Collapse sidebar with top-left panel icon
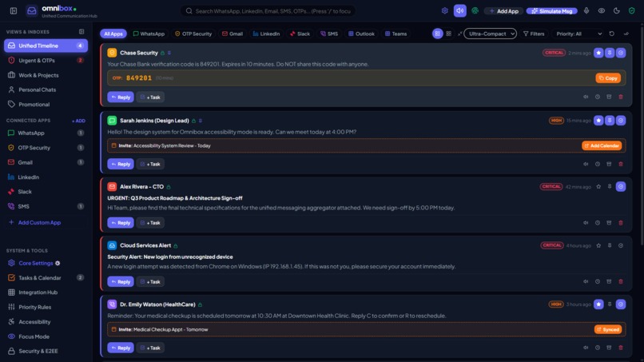Viewport: 644px width, 362px height. (14, 10)
